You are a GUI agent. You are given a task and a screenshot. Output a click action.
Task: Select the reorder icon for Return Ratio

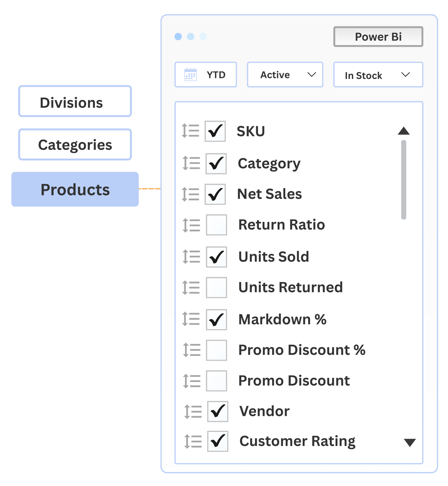[191, 225]
